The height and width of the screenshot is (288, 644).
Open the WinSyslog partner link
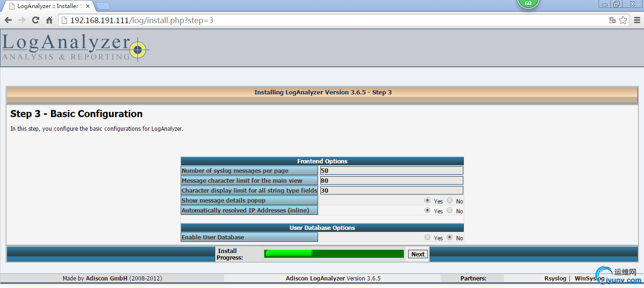coord(589,279)
